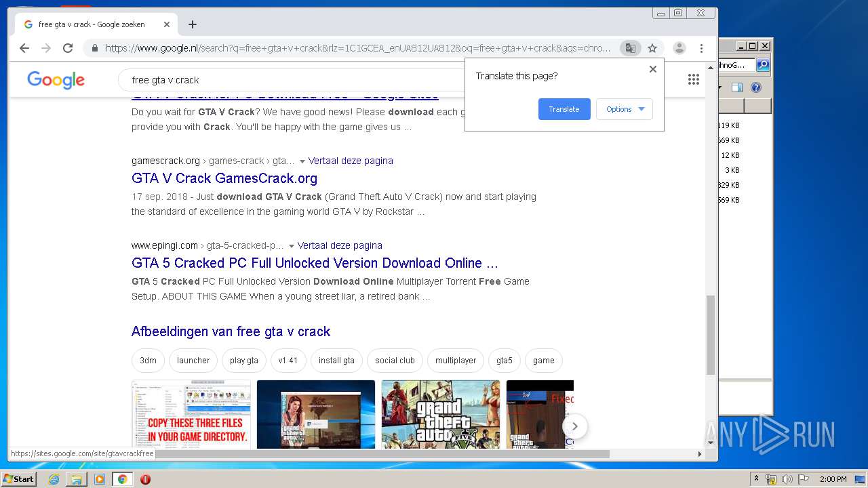Screen dimensions: 868x488
Task: Select the 'multiplayer' filter chip
Action: tap(456, 361)
